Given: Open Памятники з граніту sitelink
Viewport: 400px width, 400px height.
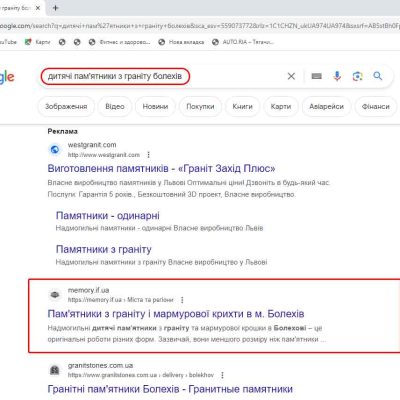Looking at the screenshot, I should (104, 249).
